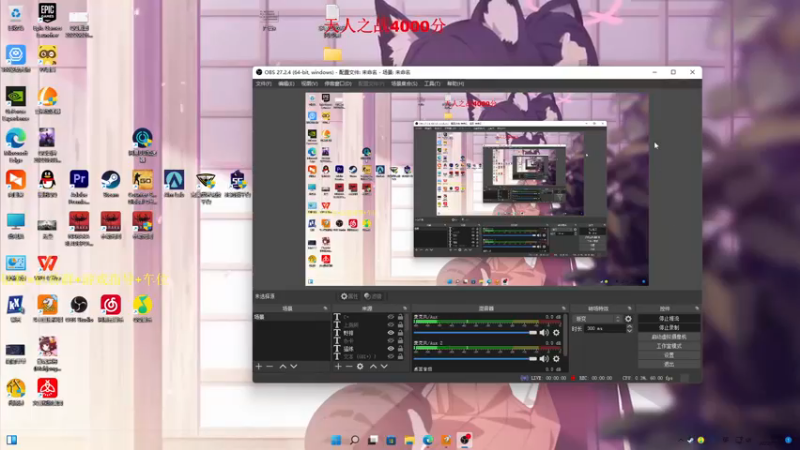Mute the 麦克风/Aux 2 channel speaker icon

coord(544,359)
